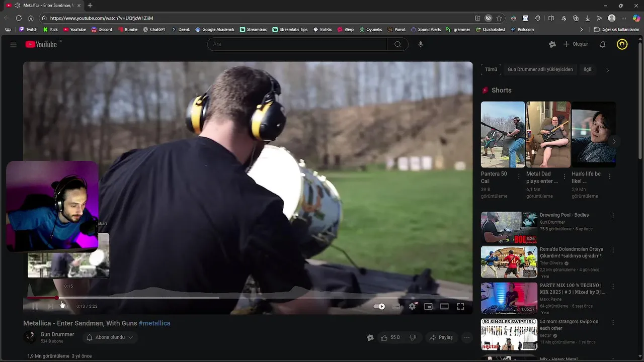Image resolution: width=644 pixels, height=362 pixels.
Task: Open options for 50 more strangers video
Action: coord(613,322)
